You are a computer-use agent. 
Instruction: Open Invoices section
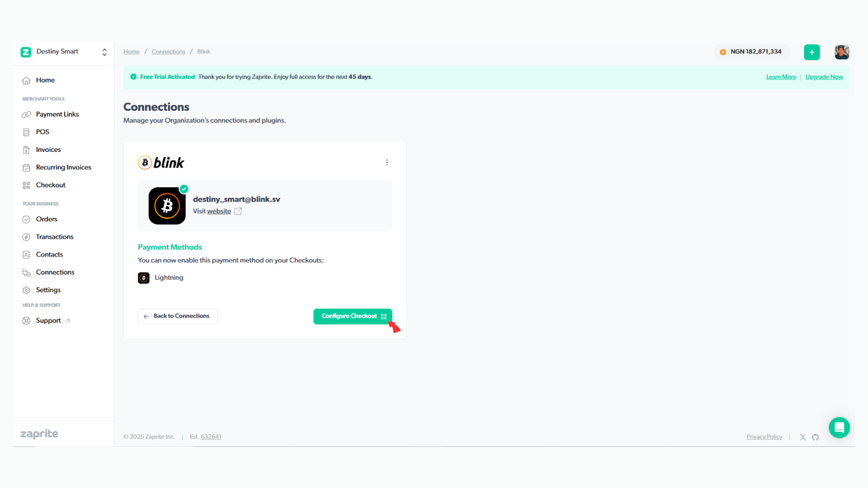click(48, 150)
